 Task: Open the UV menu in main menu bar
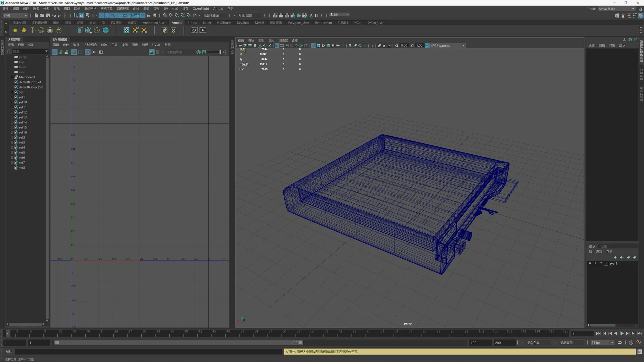(x=166, y=9)
